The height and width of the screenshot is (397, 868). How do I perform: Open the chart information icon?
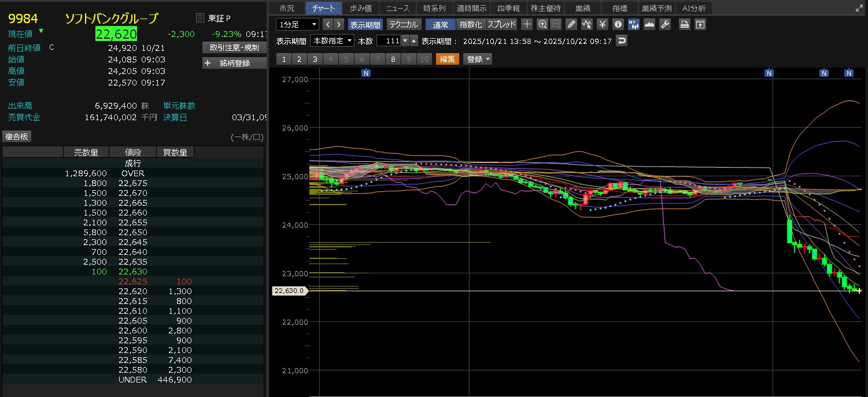click(618, 24)
